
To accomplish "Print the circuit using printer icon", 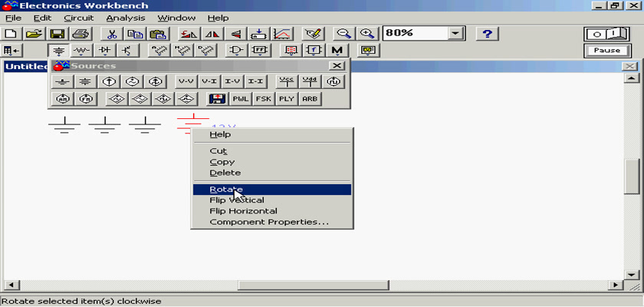I will pyautogui.click(x=80, y=34).
